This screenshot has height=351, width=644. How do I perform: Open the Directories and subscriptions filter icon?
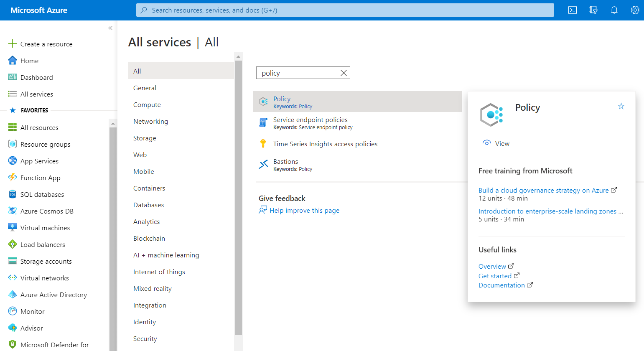coord(593,10)
